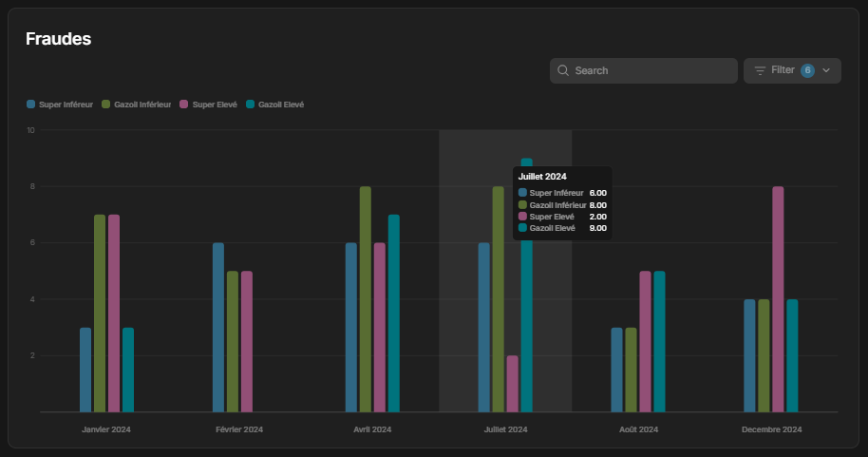The height and width of the screenshot is (457, 868).
Task: Toggle the Gazoil Elevé legend series
Action: tap(275, 105)
